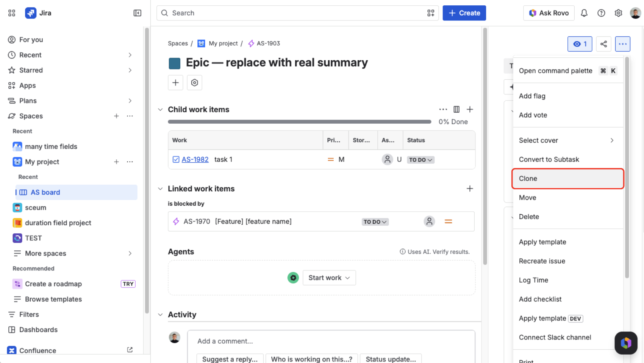Viewport: 644px width, 363px height.
Task: Select Delete from the actions menu
Action: (x=567, y=217)
